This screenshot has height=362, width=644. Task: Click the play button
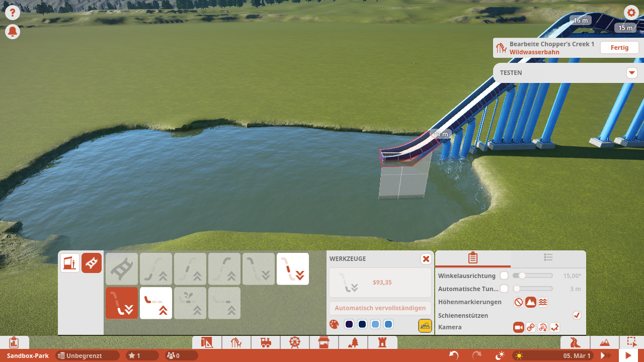[x=628, y=355]
